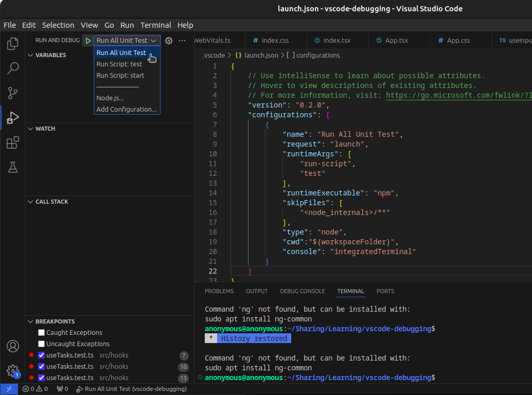Image resolution: width=532 pixels, height=395 pixels.
Task: Open the Source Control view icon
Action: [x=13, y=93]
